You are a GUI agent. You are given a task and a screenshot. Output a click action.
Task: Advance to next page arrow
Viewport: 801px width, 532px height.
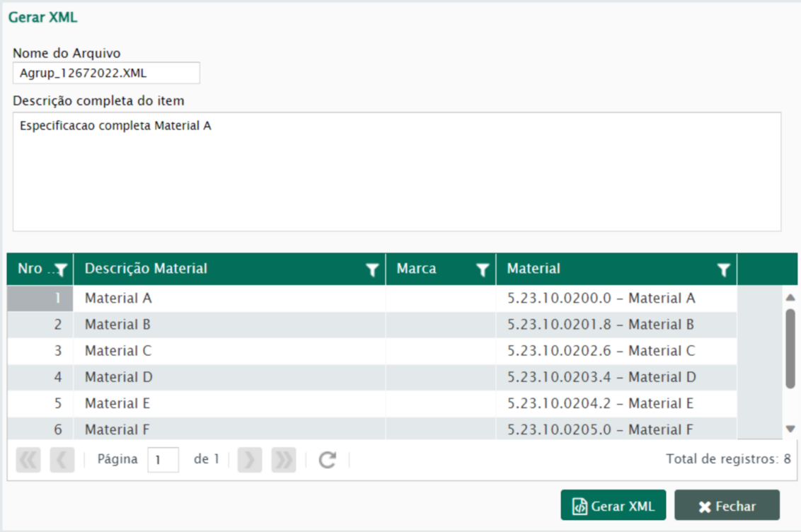pyautogui.click(x=250, y=460)
